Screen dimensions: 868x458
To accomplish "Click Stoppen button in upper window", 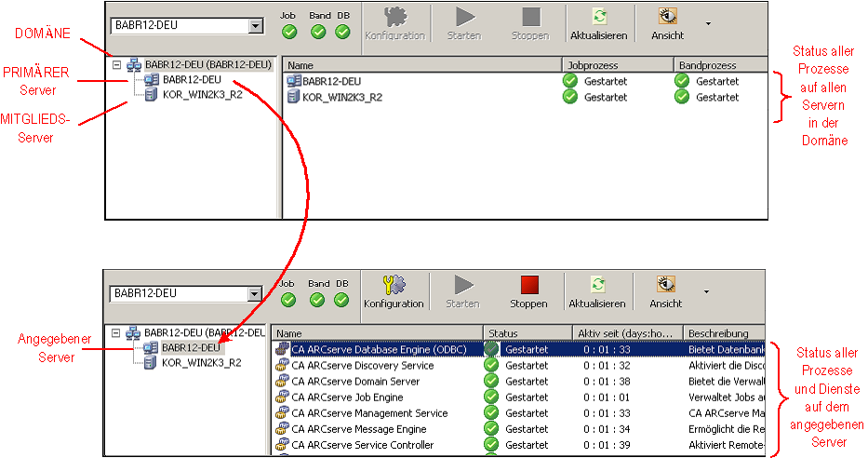I will (530, 24).
